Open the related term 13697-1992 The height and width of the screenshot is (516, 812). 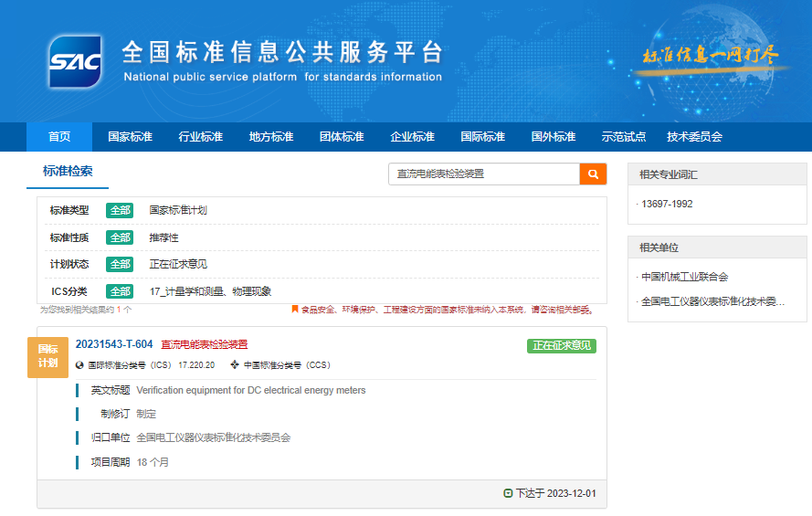coord(667,204)
